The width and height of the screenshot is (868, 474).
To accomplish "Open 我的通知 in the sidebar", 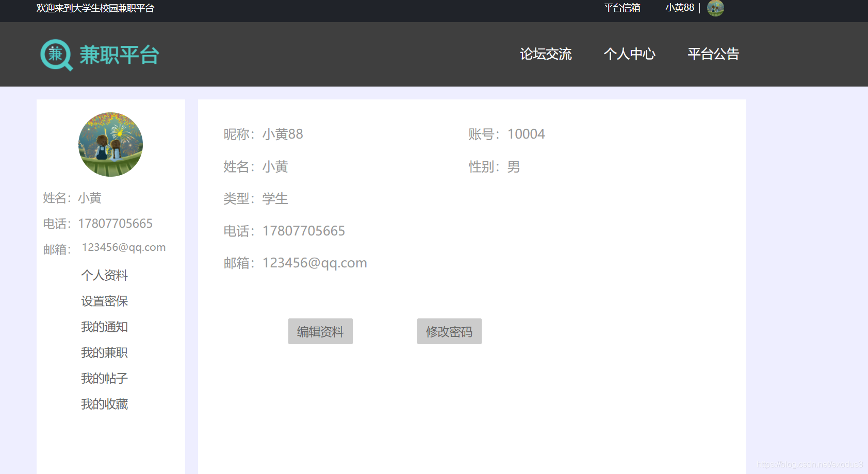I will (x=104, y=327).
